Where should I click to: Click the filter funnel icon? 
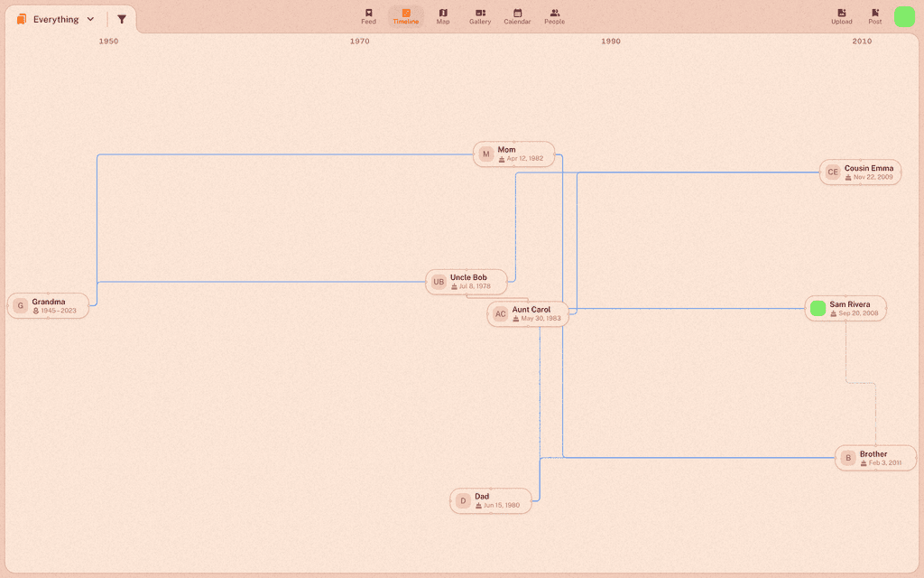pos(122,20)
